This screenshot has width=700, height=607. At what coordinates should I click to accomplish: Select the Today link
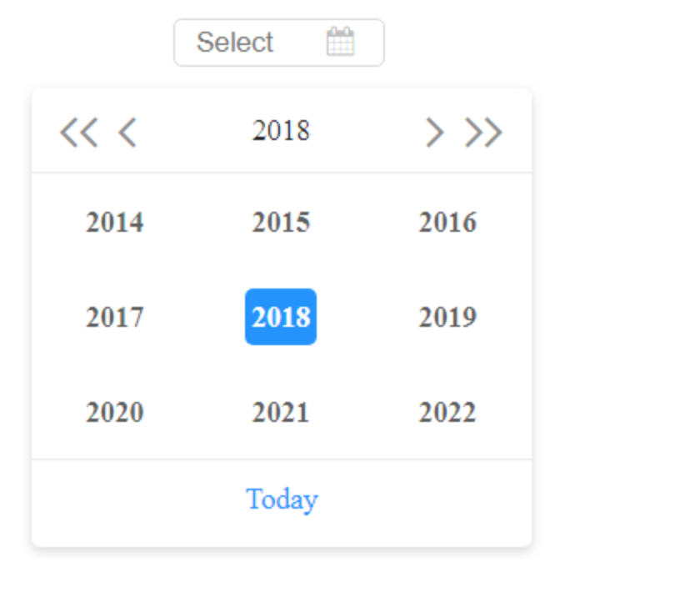point(281,499)
